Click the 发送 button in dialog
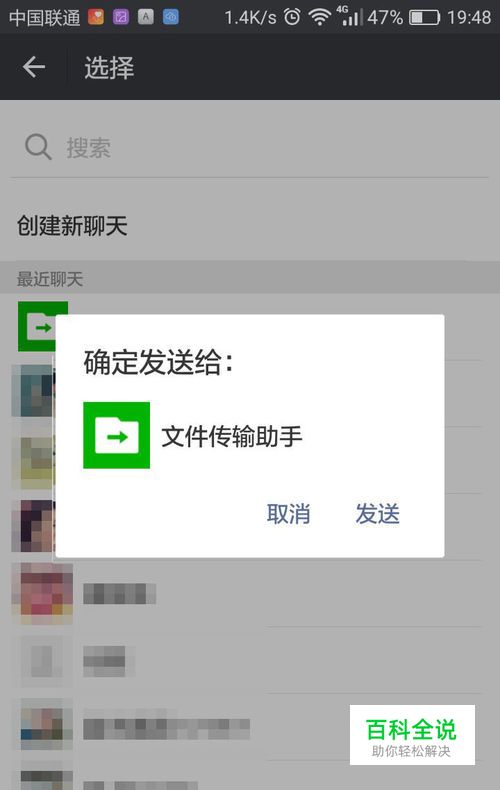500x790 pixels. tap(378, 513)
